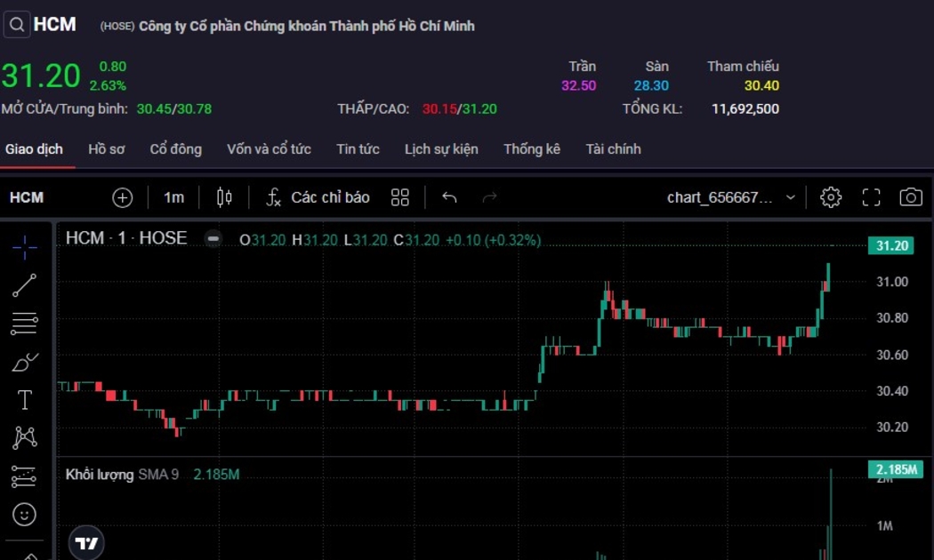
Task: Select the crosshair cursor tool
Action: [x=25, y=246]
